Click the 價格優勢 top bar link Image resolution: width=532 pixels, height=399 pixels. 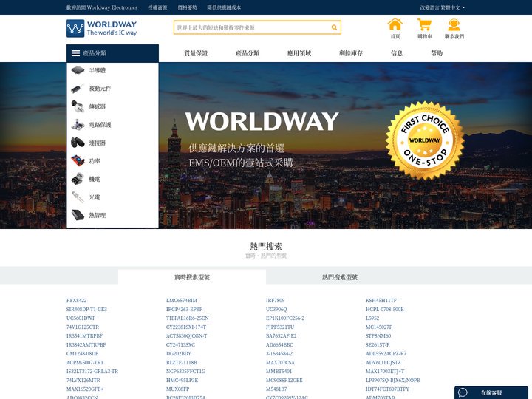point(187,7)
